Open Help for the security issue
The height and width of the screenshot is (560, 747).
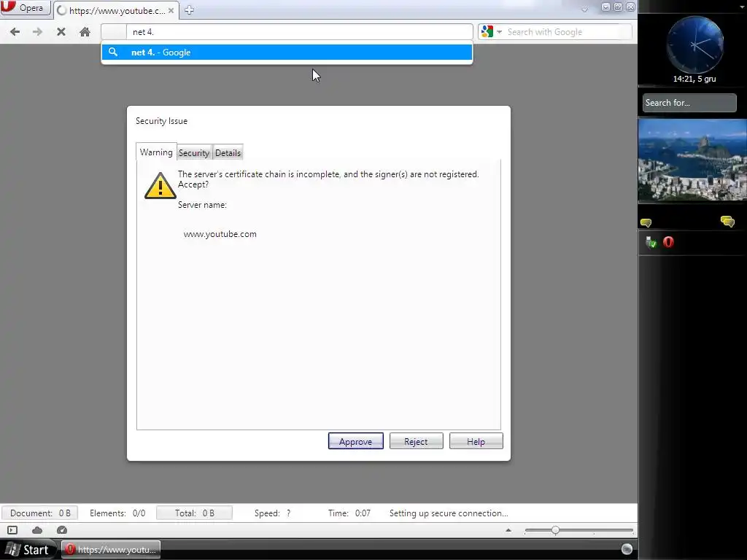(476, 441)
